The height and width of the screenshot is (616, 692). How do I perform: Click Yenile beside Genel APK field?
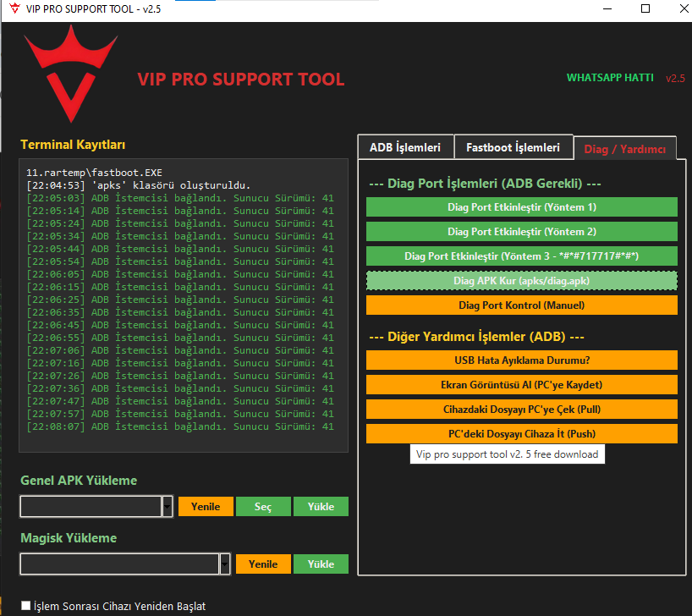pos(206,506)
